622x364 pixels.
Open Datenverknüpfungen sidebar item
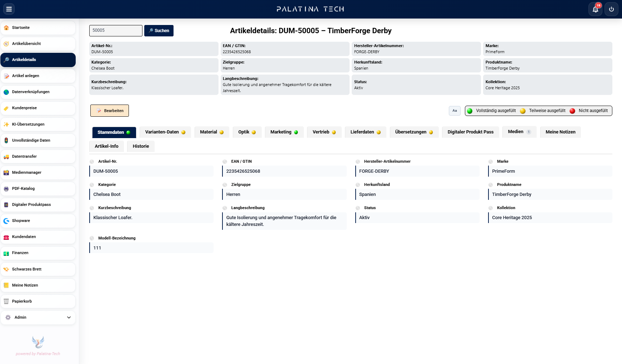[x=38, y=92]
